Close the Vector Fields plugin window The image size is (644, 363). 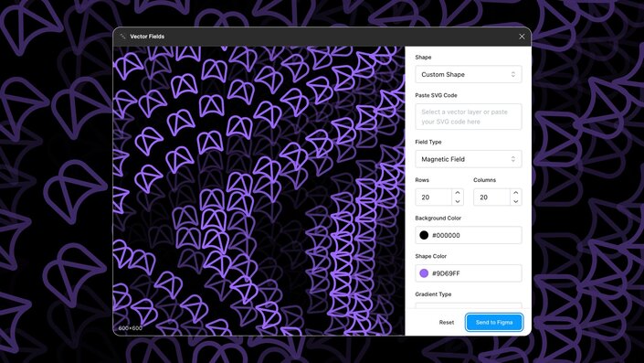point(522,37)
